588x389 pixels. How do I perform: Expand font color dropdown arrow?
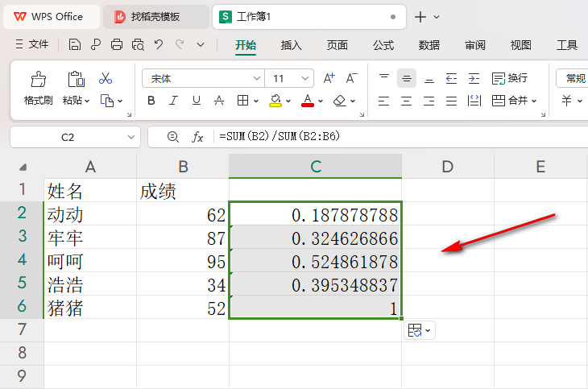click(321, 101)
